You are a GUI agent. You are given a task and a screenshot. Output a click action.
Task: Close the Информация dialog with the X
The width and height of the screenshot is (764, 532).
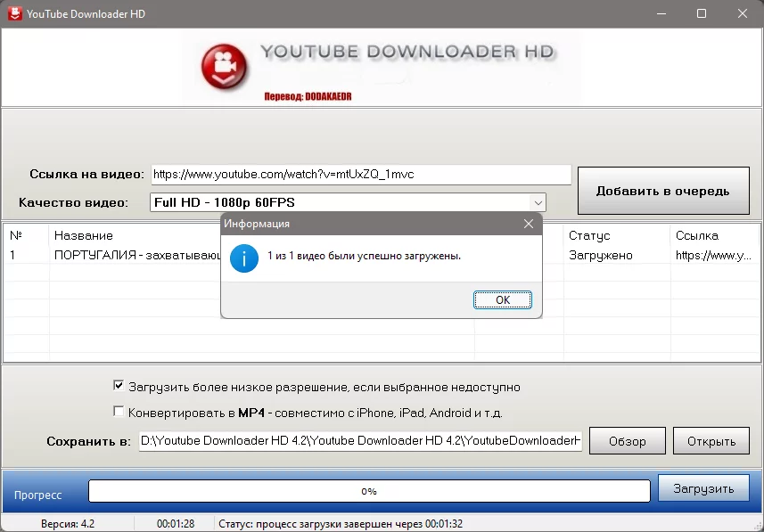[528, 224]
